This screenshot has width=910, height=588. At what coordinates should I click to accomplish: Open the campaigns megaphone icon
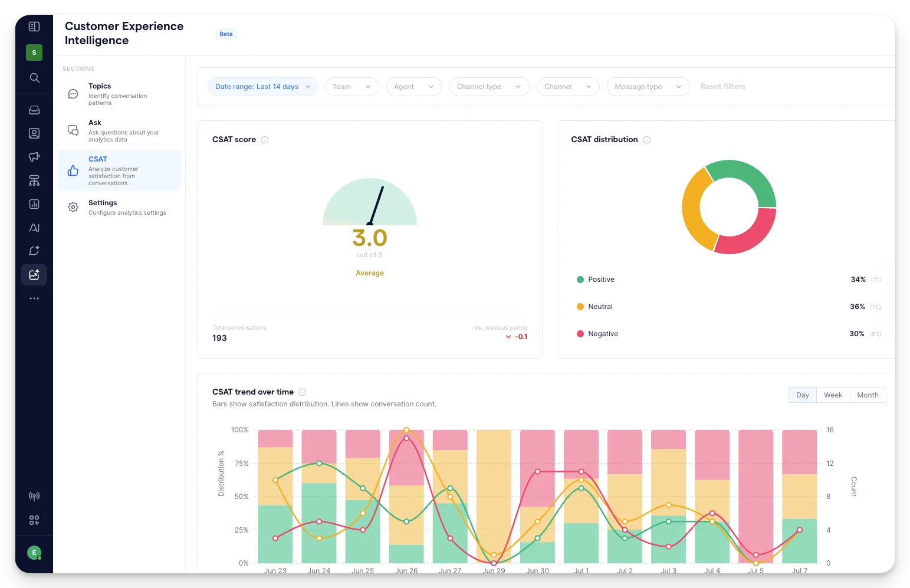pos(34,157)
